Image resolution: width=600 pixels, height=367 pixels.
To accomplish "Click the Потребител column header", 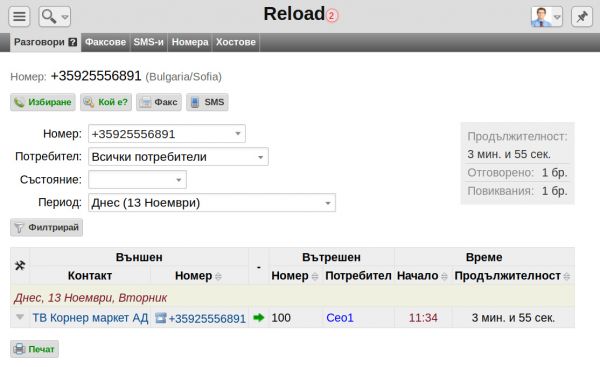I will point(358,276).
